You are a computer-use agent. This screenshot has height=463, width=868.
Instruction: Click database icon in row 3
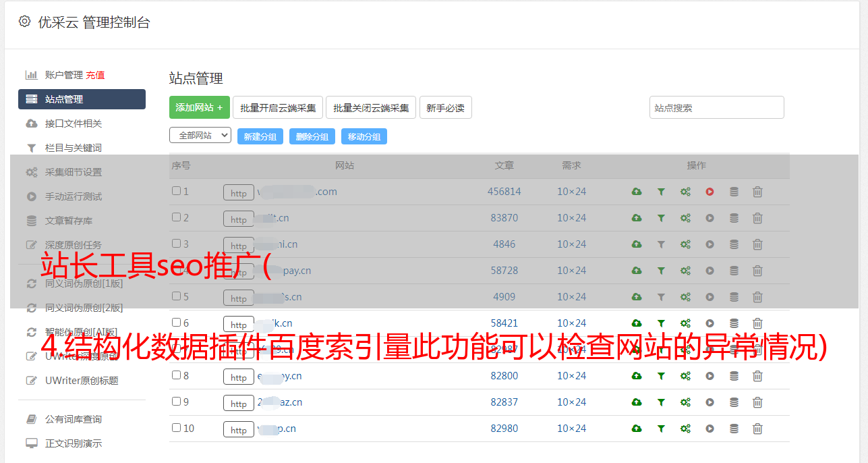[734, 244]
